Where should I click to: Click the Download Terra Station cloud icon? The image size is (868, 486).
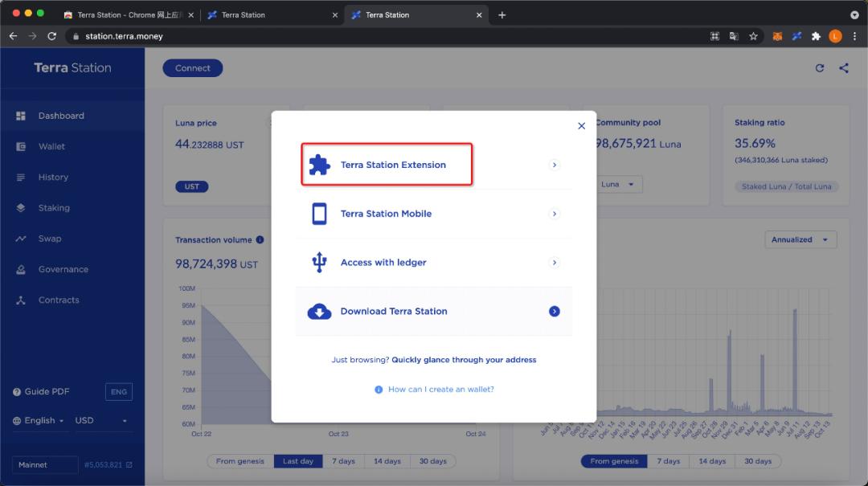click(319, 312)
